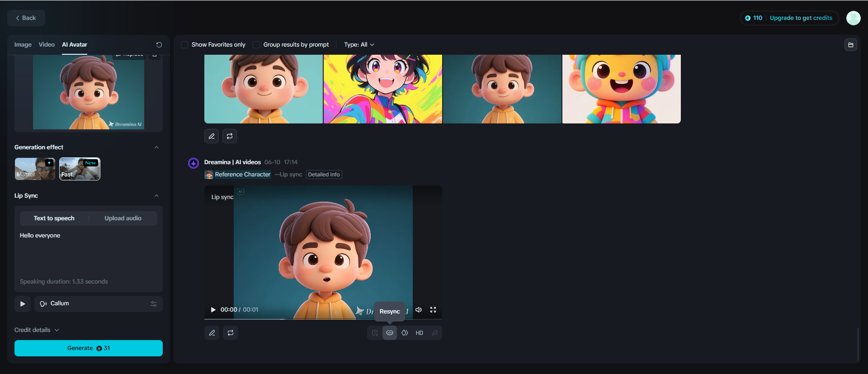This screenshot has width=868, height=374.
Task: Click the results panel vertical scrollbar
Action: click(858, 344)
